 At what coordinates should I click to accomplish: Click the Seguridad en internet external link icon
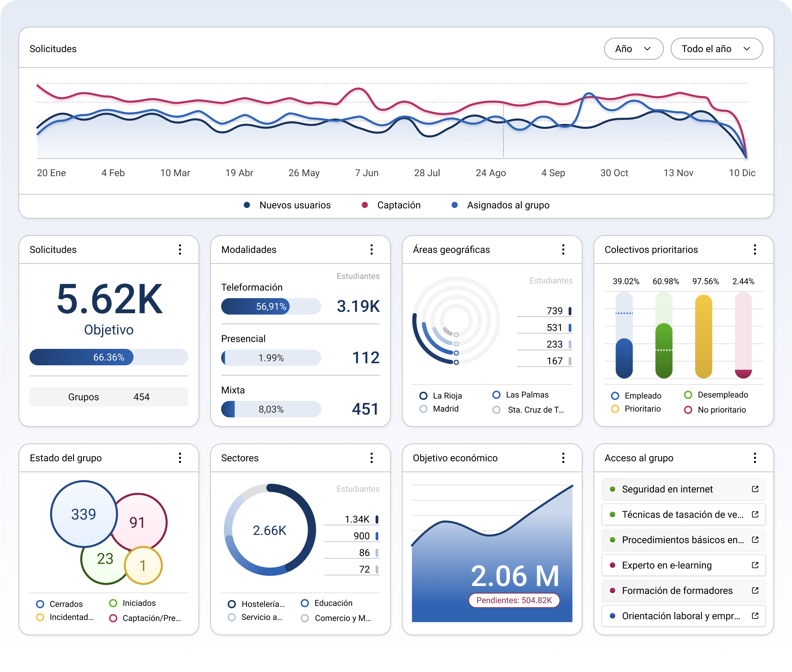tap(755, 489)
